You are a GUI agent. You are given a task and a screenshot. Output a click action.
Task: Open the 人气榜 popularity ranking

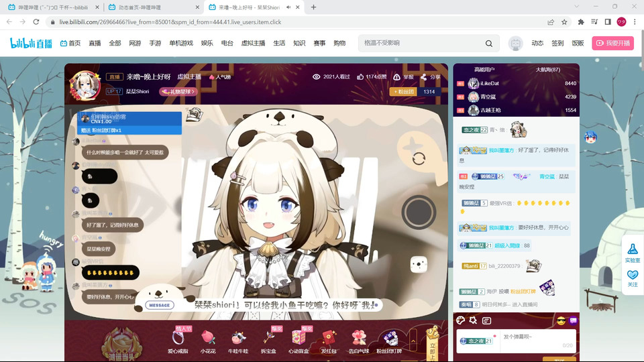220,76
